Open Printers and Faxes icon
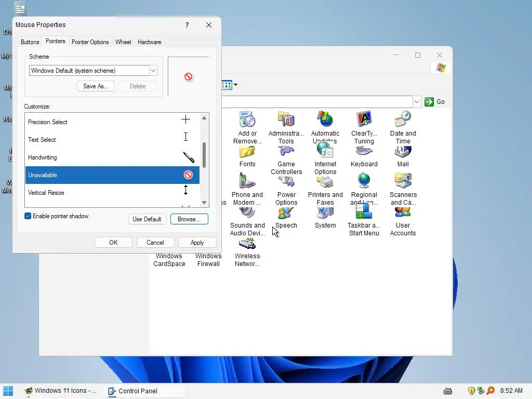This screenshot has height=399, width=532. (325, 182)
